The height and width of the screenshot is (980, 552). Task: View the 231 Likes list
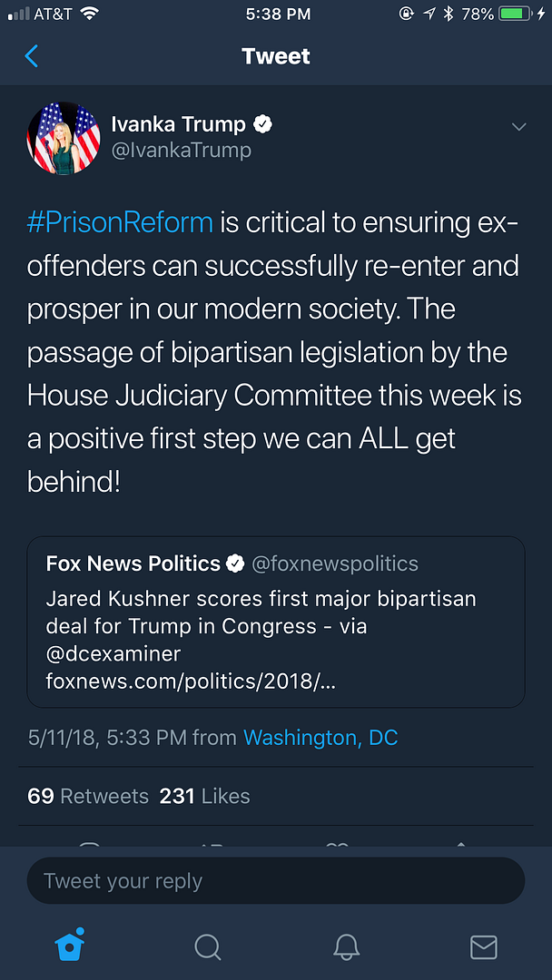[x=204, y=796]
